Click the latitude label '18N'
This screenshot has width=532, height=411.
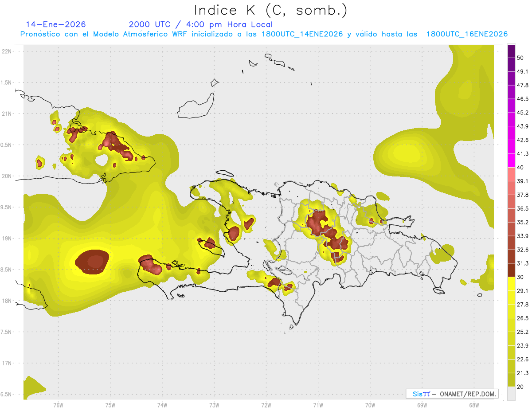click(x=6, y=301)
